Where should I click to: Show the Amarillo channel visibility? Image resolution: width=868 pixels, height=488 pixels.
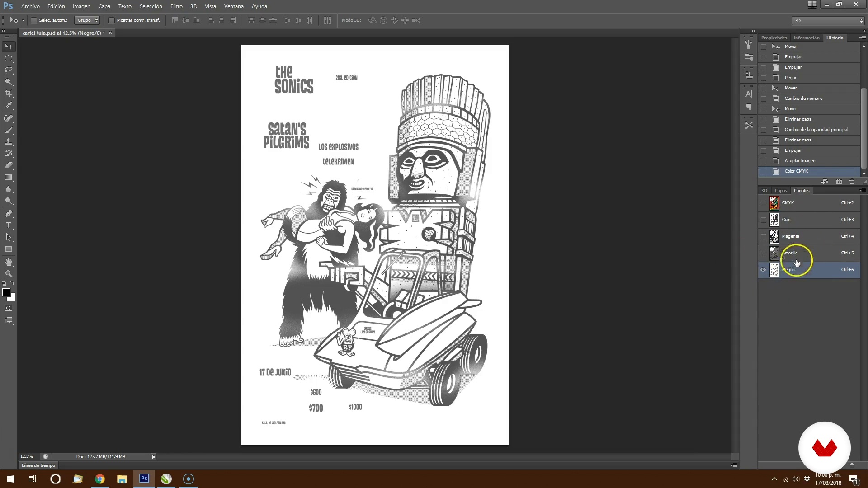click(x=764, y=253)
